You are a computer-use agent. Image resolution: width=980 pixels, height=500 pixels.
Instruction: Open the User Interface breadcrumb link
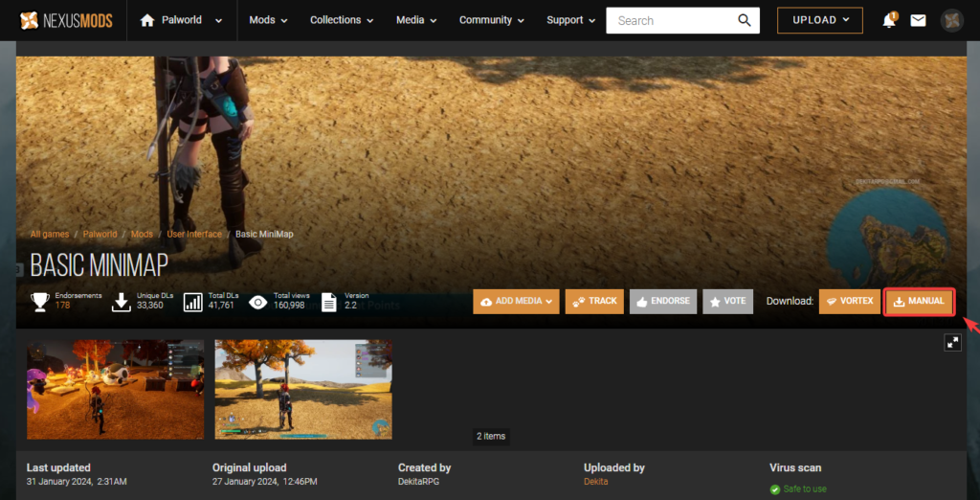click(194, 234)
